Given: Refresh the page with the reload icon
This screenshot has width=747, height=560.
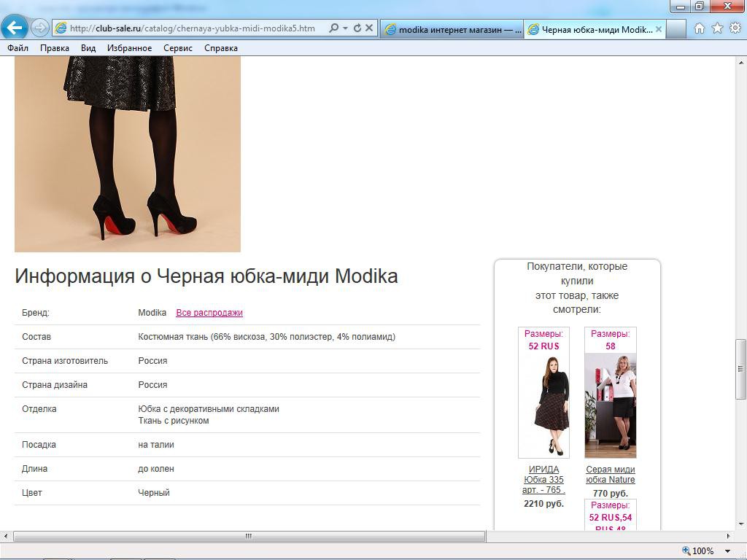Looking at the screenshot, I should pyautogui.click(x=357, y=28).
